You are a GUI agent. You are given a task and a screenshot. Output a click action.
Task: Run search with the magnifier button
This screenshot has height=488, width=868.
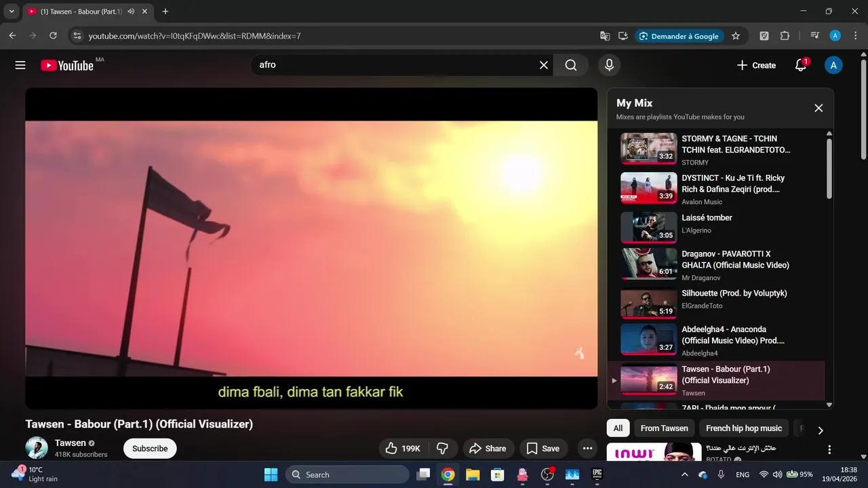coord(571,65)
